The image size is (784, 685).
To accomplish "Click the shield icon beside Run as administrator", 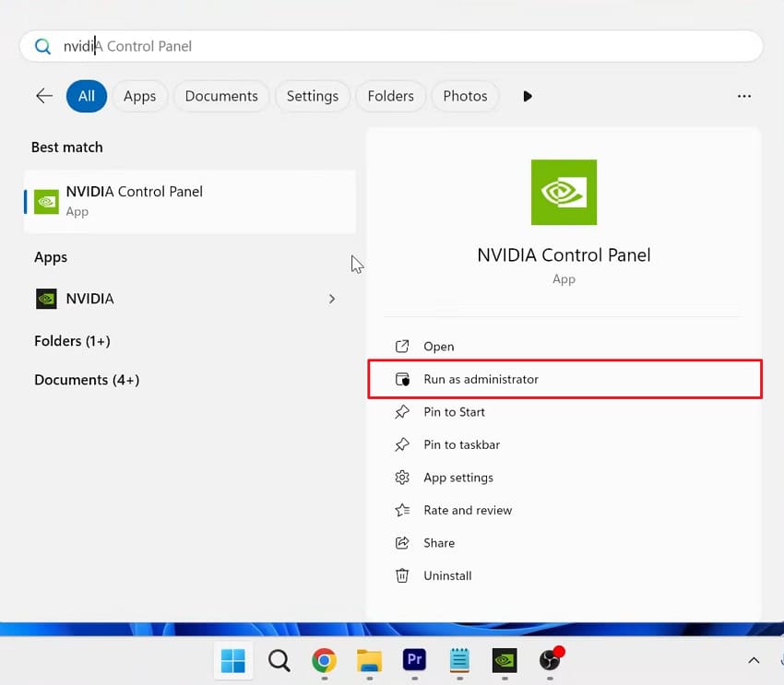I will pyautogui.click(x=402, y=379).
